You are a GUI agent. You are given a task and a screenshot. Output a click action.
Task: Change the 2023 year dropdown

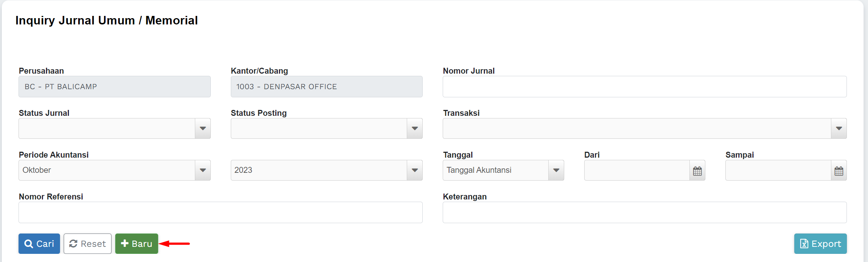pyautogui.click(x=415, y=170)
